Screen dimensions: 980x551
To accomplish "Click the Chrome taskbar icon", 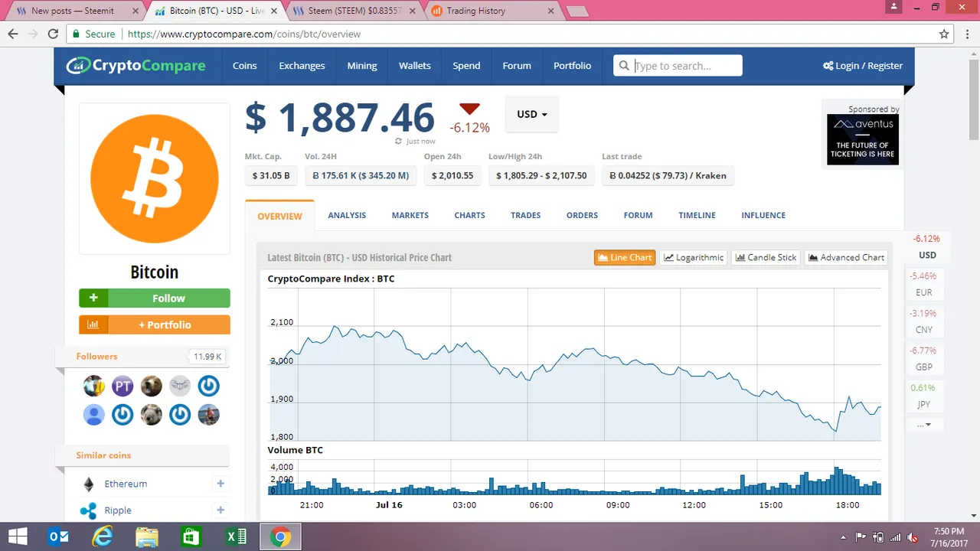I will click(280, 537).
